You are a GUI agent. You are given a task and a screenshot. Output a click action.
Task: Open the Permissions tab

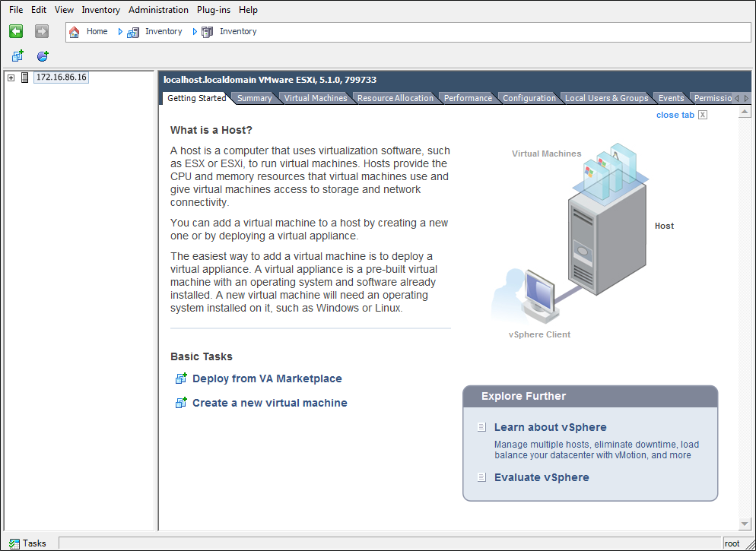coord(713,98)
